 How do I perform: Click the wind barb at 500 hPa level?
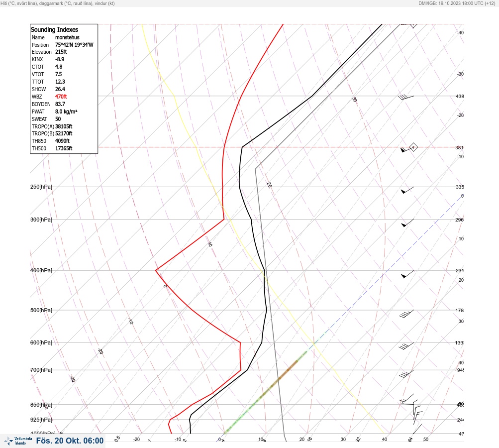click(x=406, y=314)
